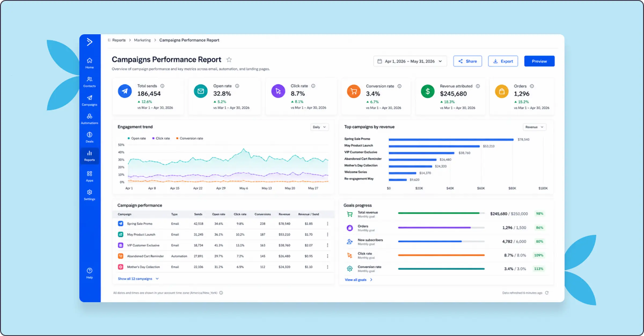Click the Reports breadcrumb
This screenshot has width=644, height=336.
(119, 40)
